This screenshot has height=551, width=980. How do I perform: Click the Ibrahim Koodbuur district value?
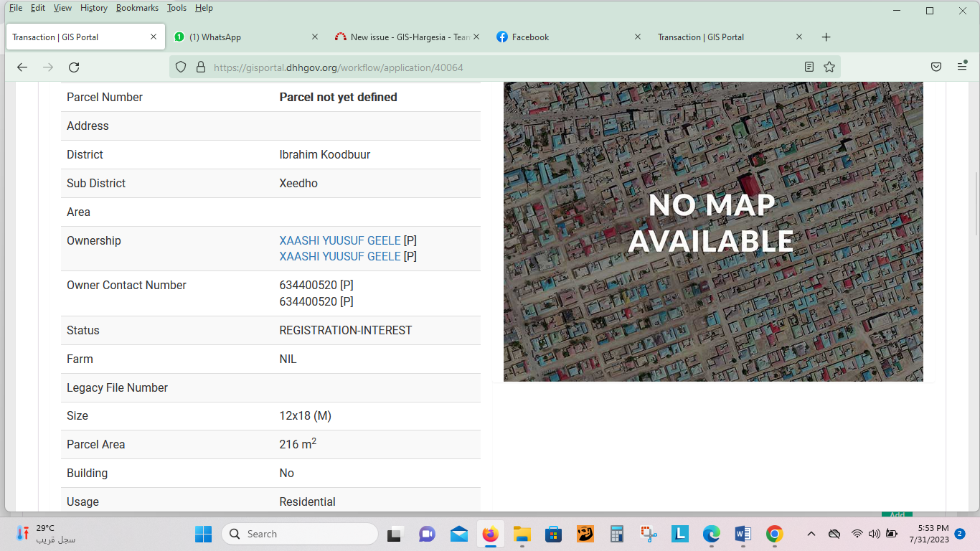click(x=325, y=154)
